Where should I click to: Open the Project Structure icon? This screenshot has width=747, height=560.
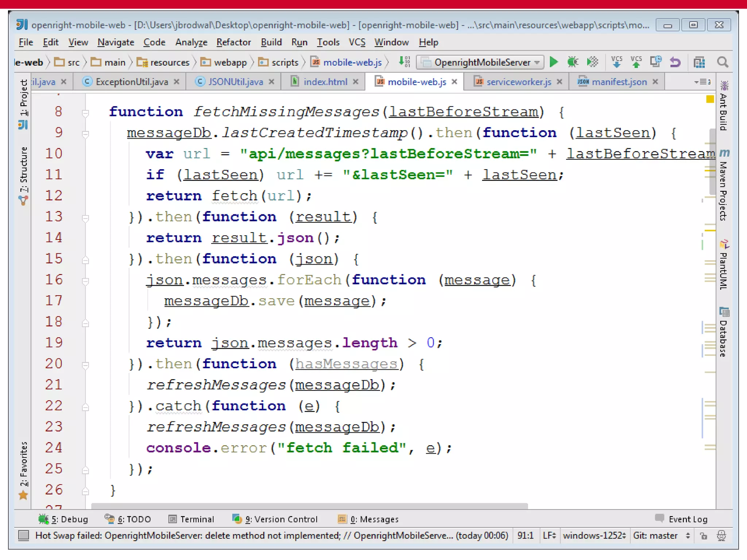point(699,62)
